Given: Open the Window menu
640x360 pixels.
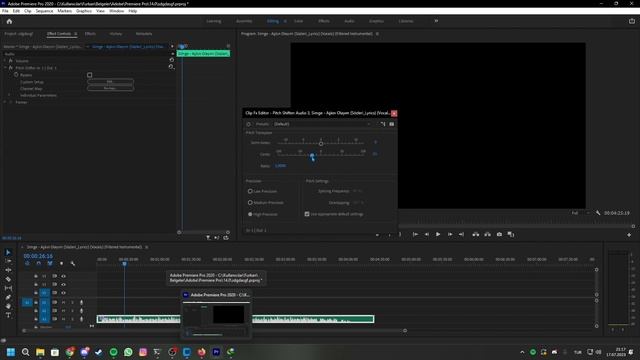Looking at the screenshot, I should tap(116, 11).
